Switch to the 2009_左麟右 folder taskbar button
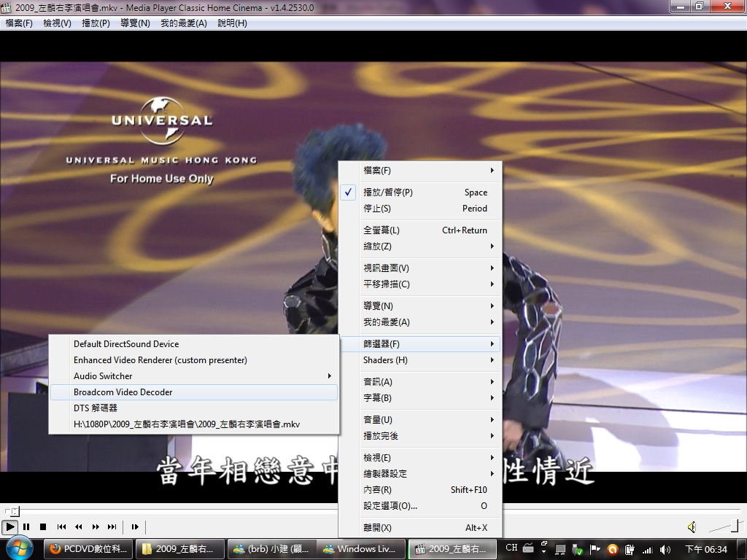Image resolution: width=747 pixels, height=560 pixels. pyautogui.click(x=179, y=549)
